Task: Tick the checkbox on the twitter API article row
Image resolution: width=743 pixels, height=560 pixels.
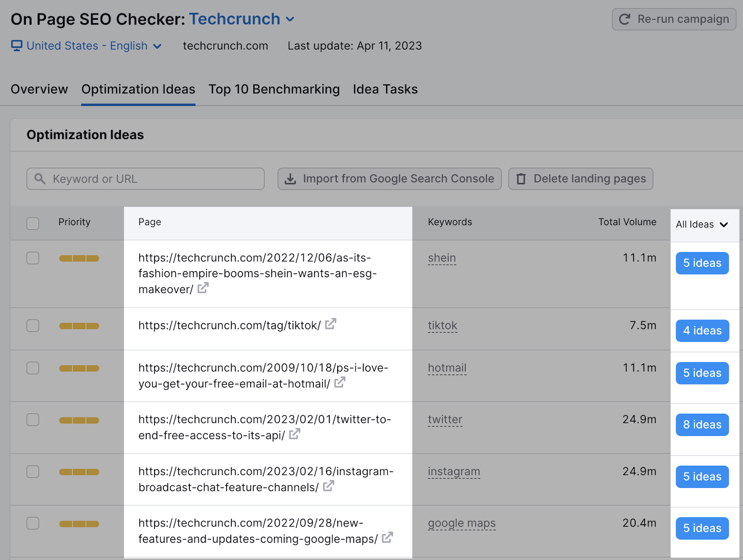Action: 33,419
